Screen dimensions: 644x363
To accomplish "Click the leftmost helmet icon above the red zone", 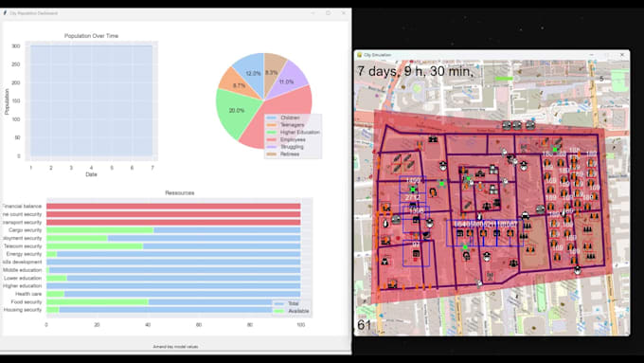I will 507,125.
